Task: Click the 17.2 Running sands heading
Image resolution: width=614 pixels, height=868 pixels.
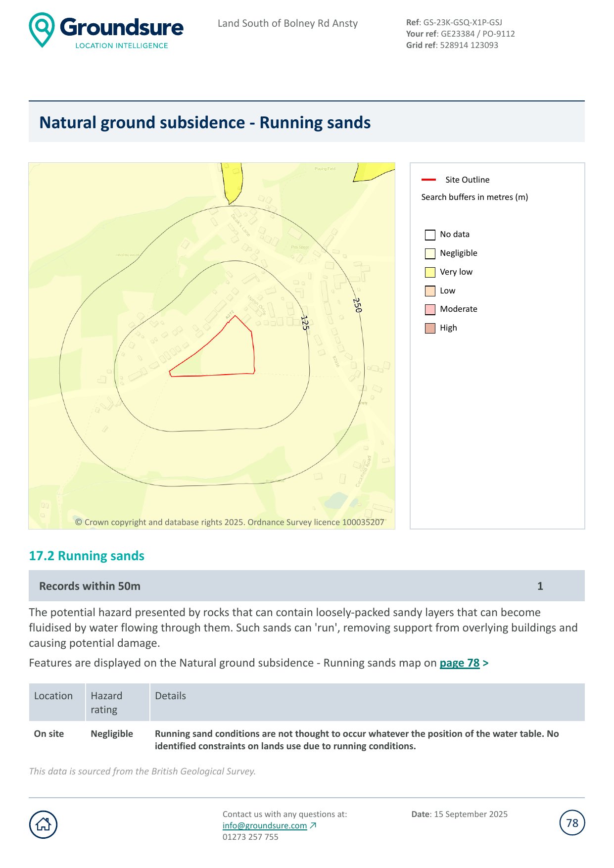Action: [x=87, y=556]
